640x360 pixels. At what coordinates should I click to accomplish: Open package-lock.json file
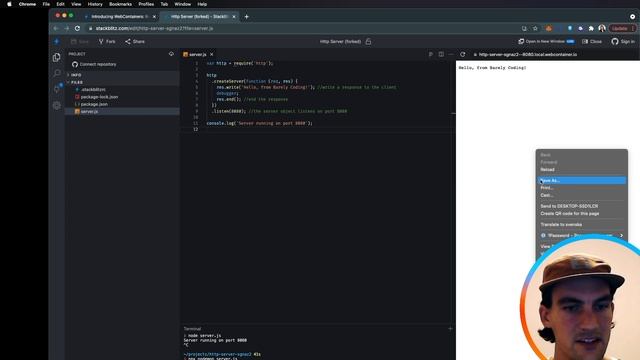point(122,97)
